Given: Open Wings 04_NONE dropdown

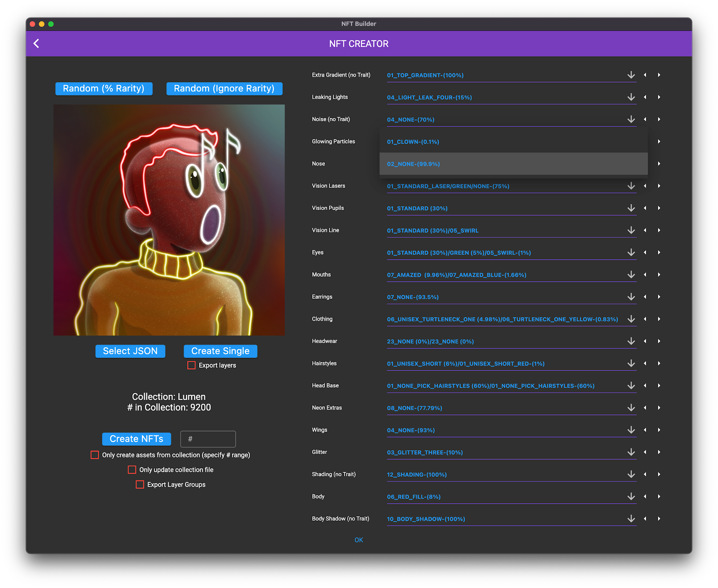Looking at the screenshot, I should pos(512,431).
